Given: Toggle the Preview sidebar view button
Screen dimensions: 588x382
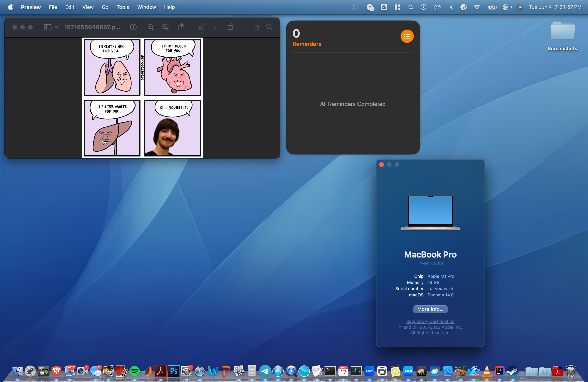Looking at the screenshot, I should point(47,27).
